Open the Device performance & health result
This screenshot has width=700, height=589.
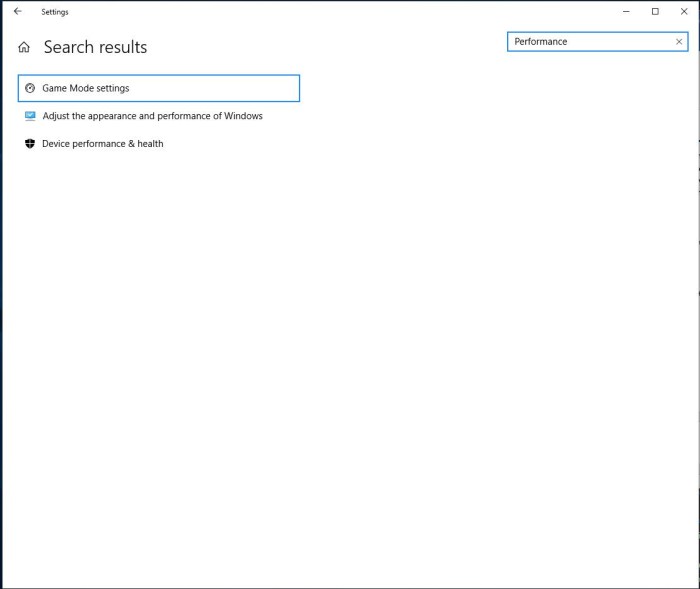click(x=102, y=143)
